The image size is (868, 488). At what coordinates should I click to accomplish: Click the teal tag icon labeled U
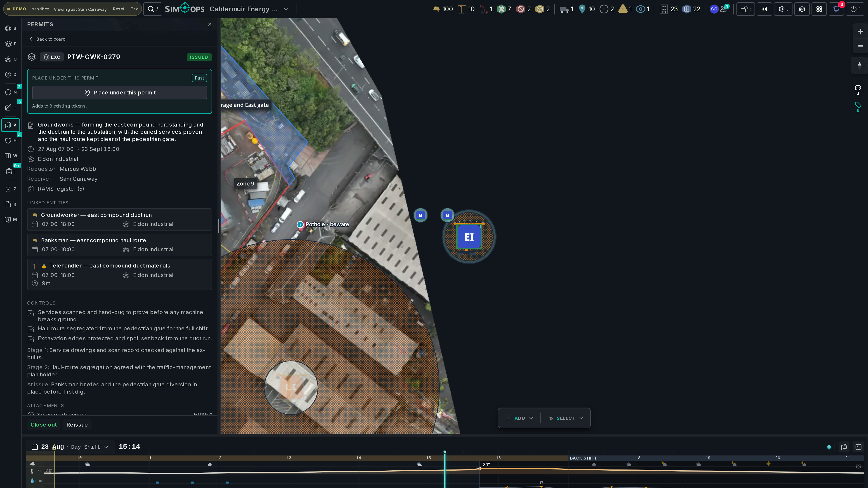[858, 107]
